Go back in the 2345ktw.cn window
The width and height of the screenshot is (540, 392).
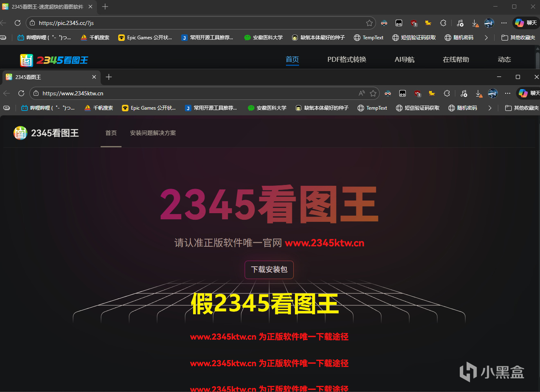tap(7, 93)
